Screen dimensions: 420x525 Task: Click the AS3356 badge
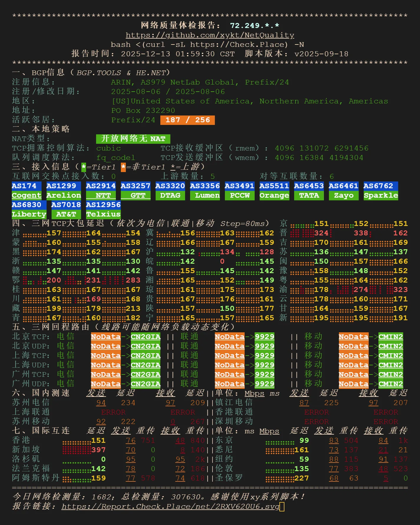click(x=205, y=186)
